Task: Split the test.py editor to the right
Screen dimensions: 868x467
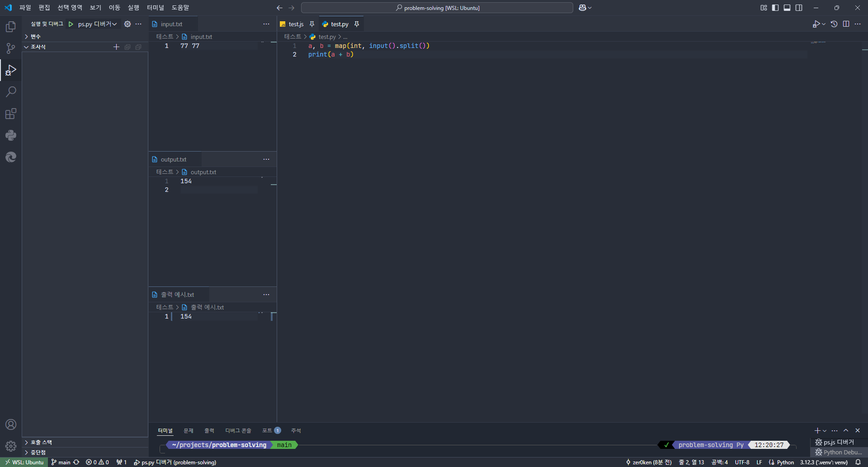Action: coord(846,24)
